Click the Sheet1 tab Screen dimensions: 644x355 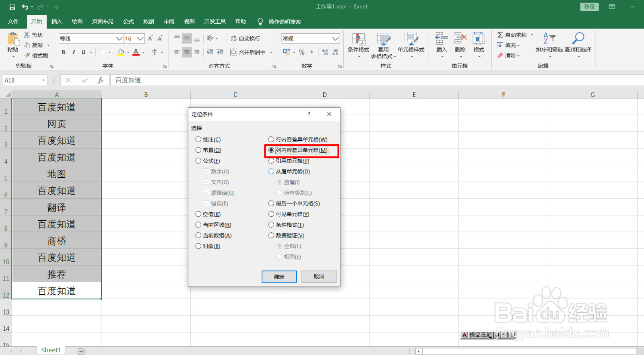point(51,351)
